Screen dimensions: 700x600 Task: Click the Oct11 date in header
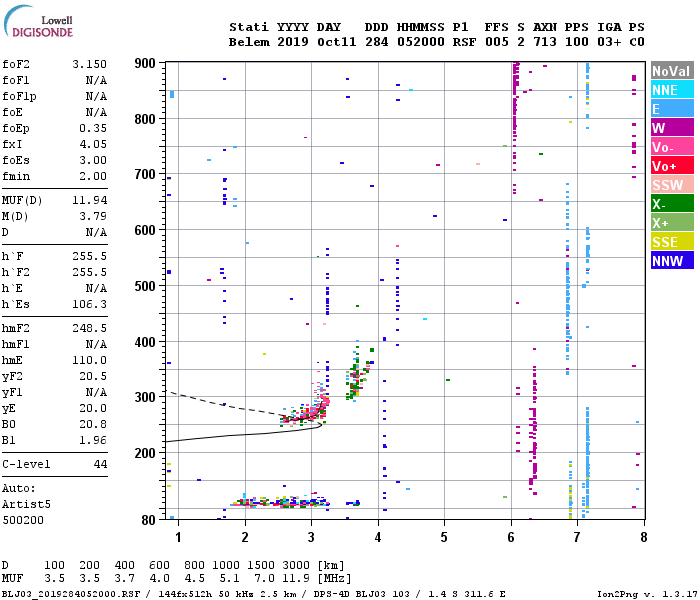(x=337, y=42)
